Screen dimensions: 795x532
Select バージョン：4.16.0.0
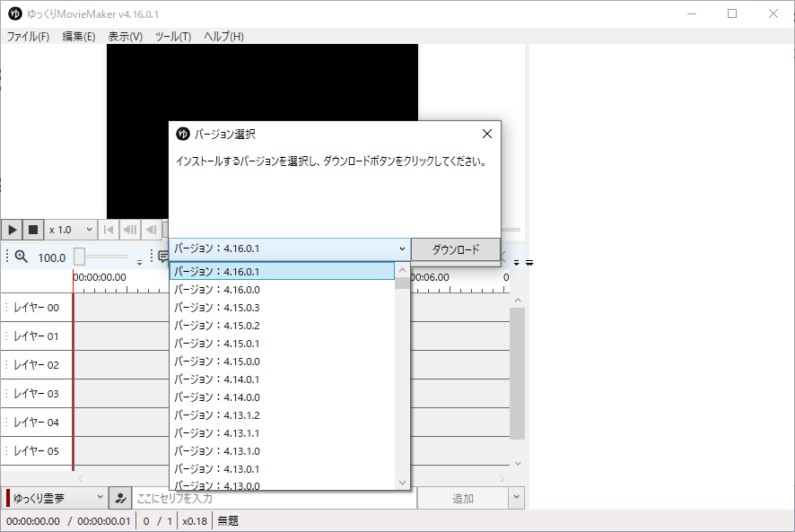(282, 290)
